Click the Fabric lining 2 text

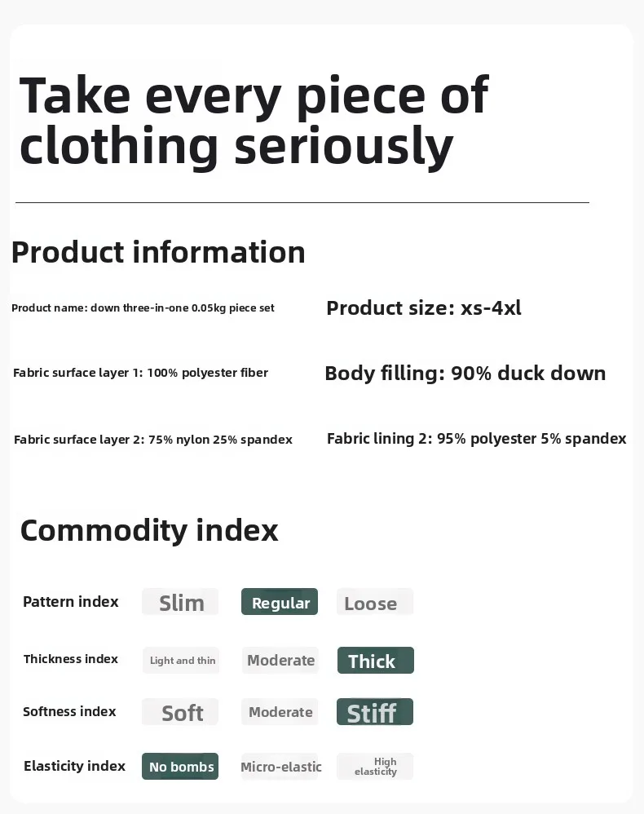[x=476, y=438]
